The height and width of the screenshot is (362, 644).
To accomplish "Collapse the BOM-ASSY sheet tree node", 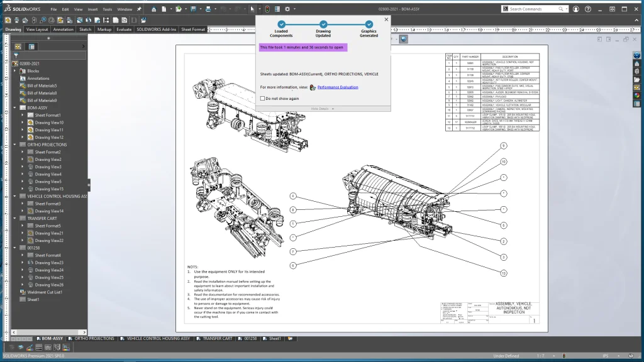I will point(14,107).
